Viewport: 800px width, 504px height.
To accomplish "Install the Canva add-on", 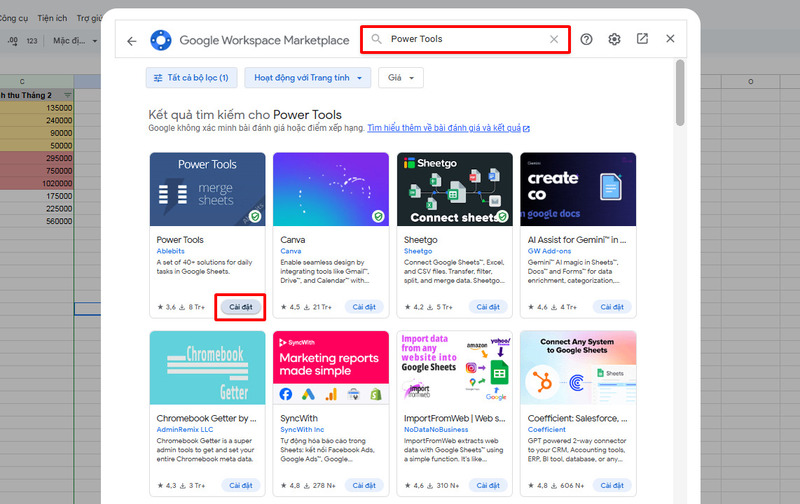I will click(364, 307).
